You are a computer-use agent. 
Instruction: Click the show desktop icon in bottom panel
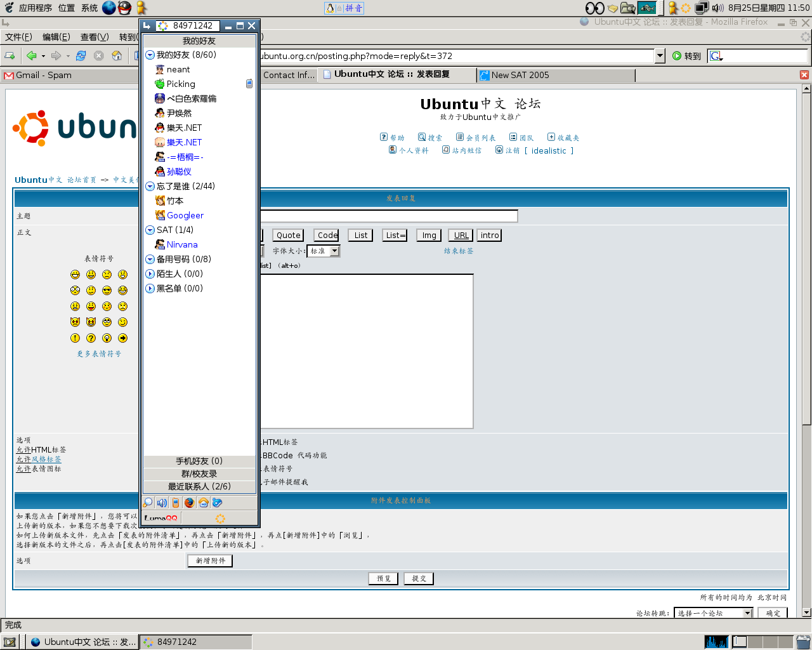[10, 642]
